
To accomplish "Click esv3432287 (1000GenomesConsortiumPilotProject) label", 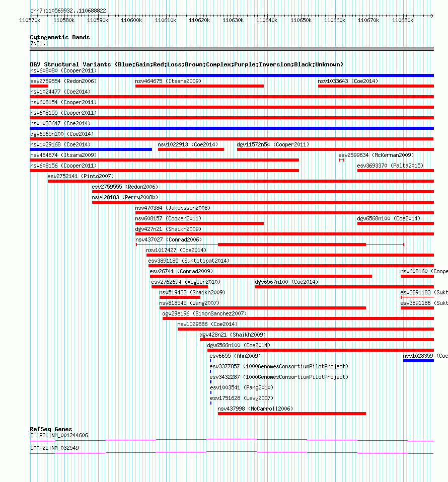I will point(279,377).
